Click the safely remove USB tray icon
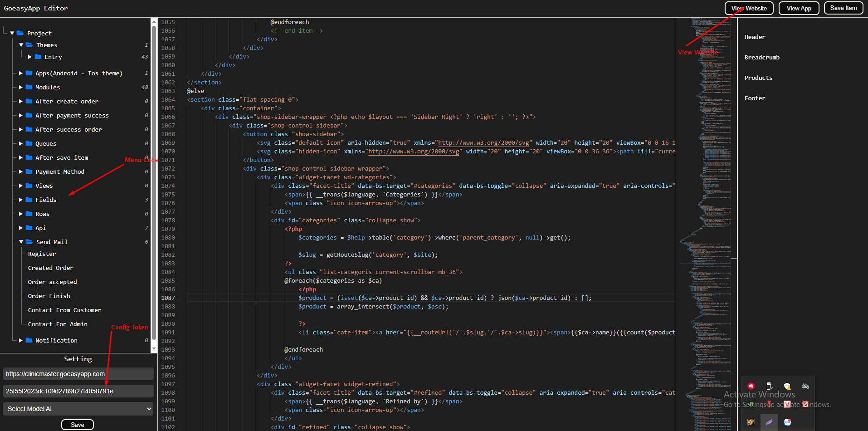This screenshot has height=431, width=868. coord(769,386)
